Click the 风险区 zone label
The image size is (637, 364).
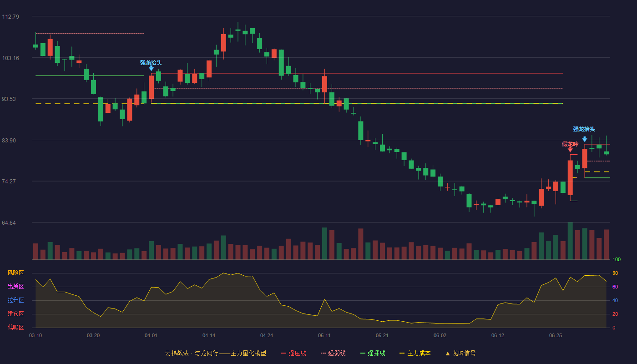15,273
